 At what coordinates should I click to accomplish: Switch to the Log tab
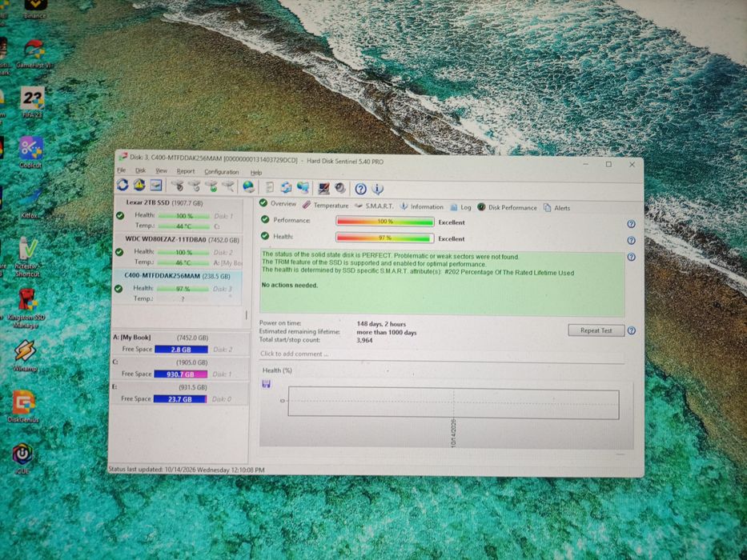(460, 207)
